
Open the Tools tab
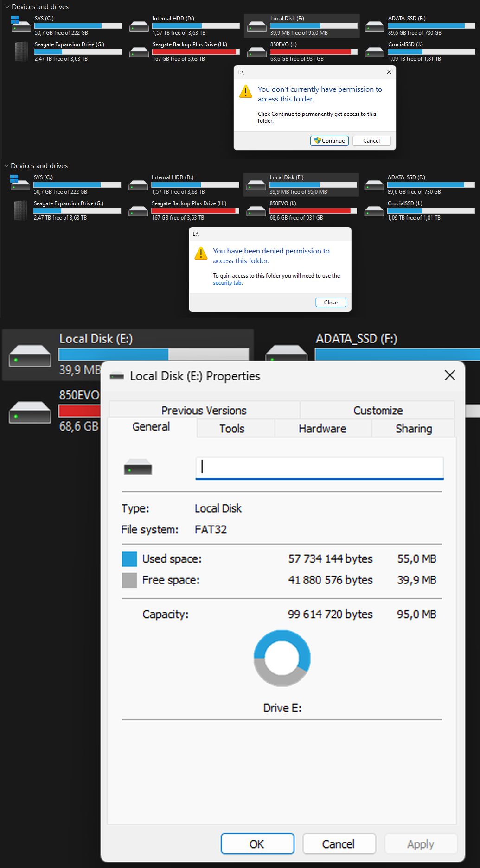click(x=232, y=428)
